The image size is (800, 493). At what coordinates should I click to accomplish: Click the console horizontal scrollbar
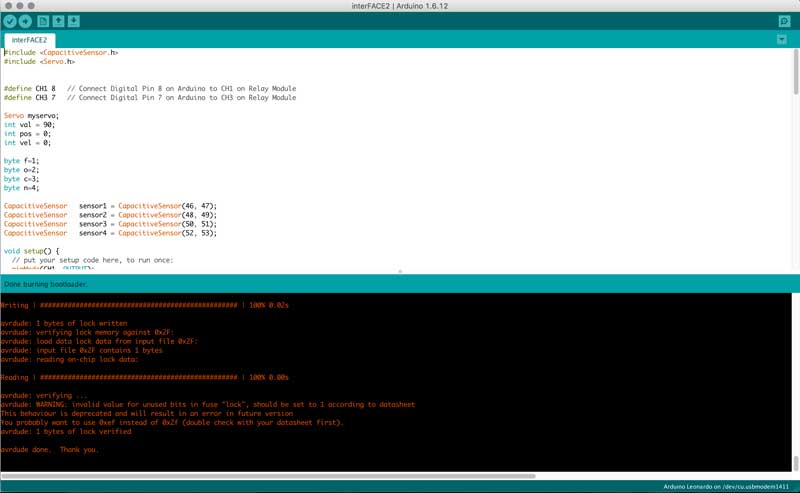pyautogui.click(x=268, y=476)
